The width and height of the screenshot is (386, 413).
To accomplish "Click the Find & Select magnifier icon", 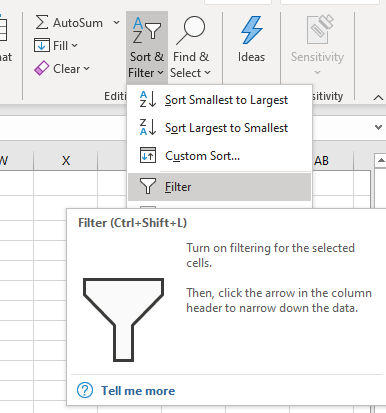I will 191,31.
